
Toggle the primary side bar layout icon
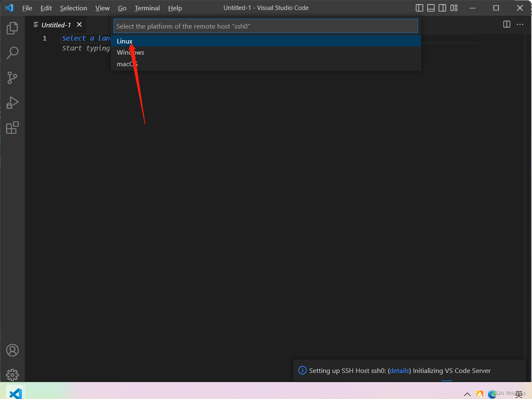pyautogui.click(x=419, y=8)
